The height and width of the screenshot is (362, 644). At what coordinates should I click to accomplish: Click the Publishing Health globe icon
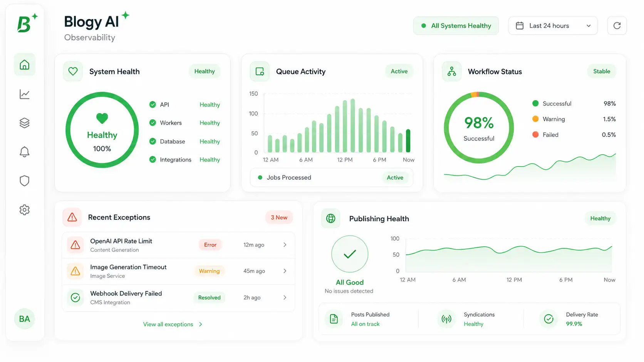coord(331,219)
